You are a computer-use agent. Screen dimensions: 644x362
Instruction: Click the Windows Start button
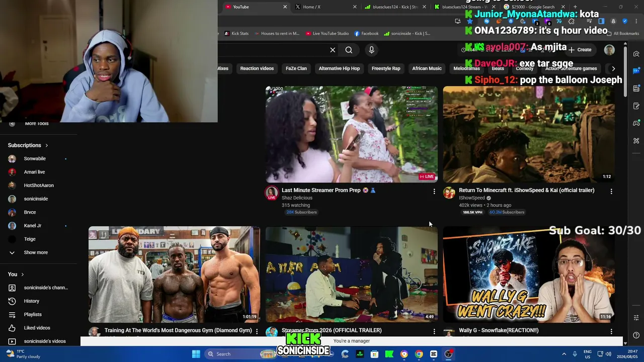point(196,354)
